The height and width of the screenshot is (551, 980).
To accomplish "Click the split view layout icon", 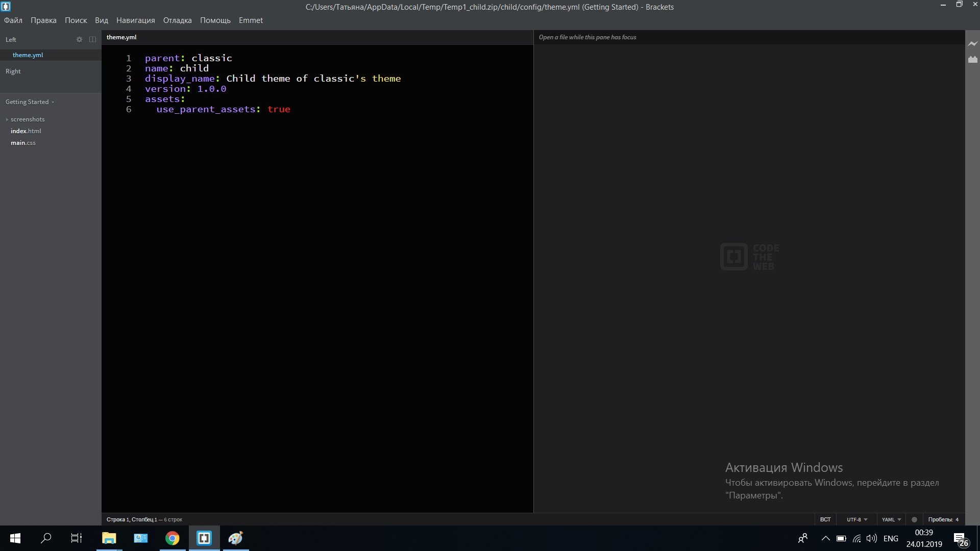I will [92, 39].
